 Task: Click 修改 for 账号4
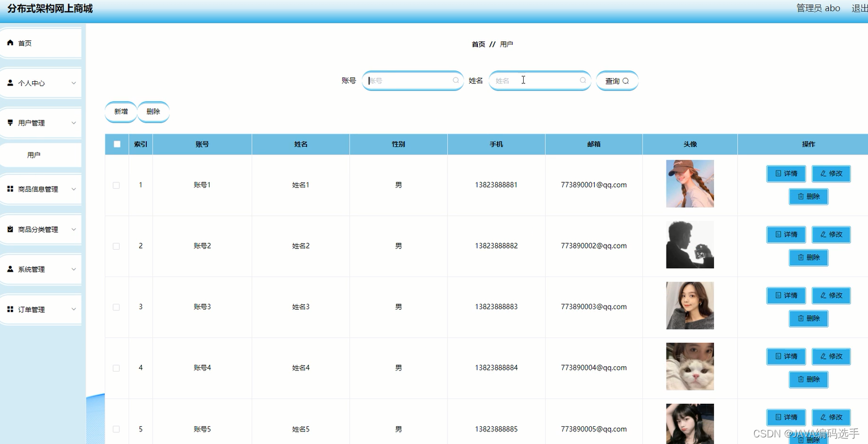click(831, 356)
